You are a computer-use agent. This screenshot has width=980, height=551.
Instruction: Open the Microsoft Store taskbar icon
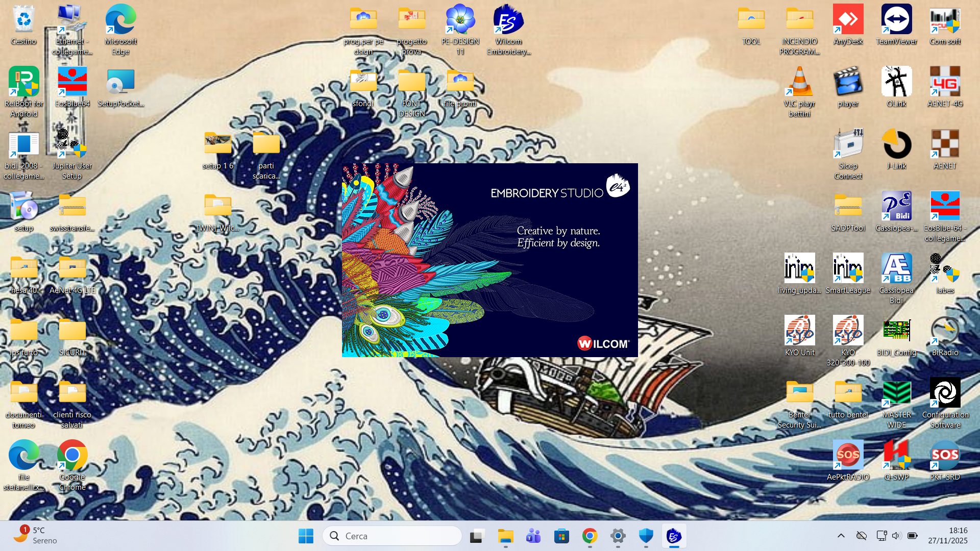[x=561, y=536]
